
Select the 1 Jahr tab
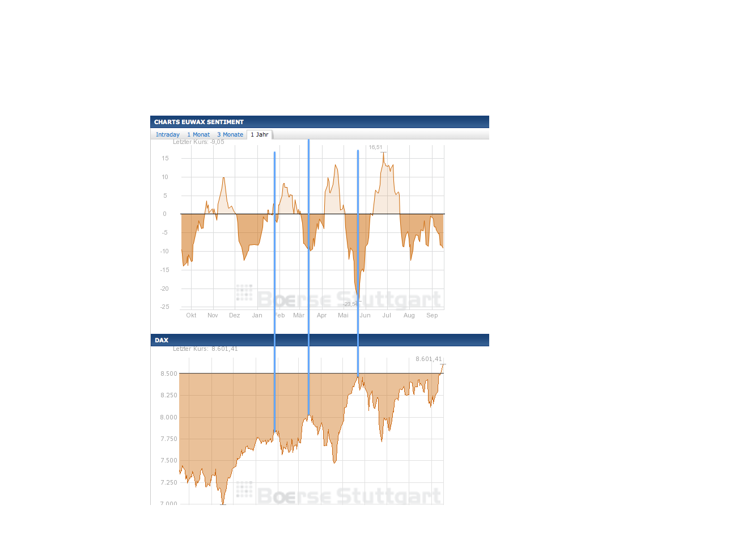(260, 135)
